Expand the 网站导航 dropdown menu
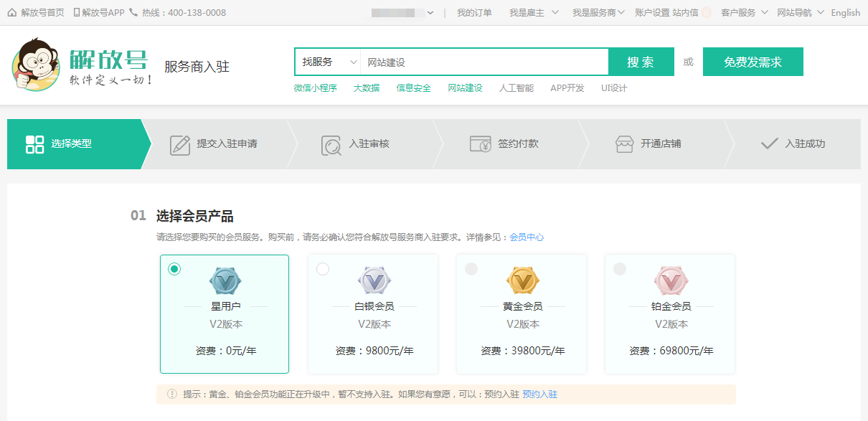 [x=801, y=13]
